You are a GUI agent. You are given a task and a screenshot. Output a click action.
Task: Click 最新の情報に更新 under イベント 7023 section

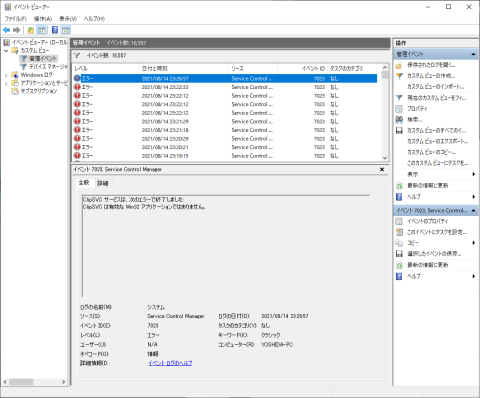click(x=427, y=265)
